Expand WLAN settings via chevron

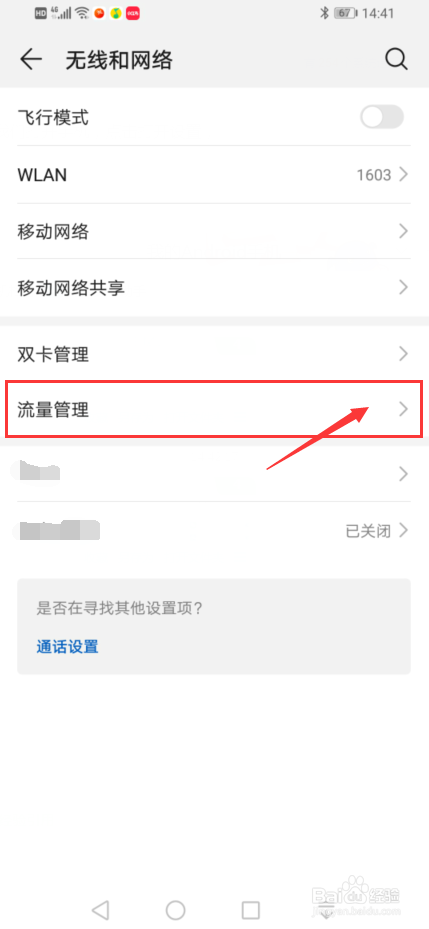click(x=404, y=175)
